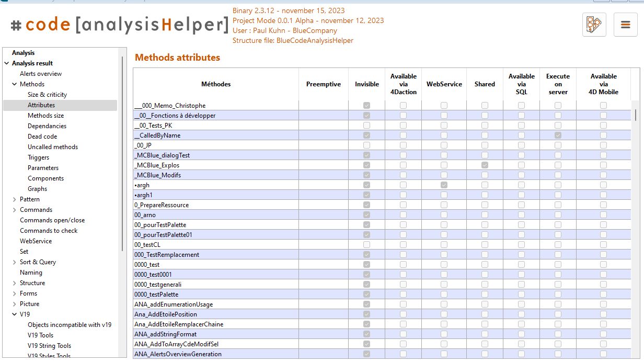The image size is (644, 362).
Task: Open Set sidebar item
Action: coord(24,252)
